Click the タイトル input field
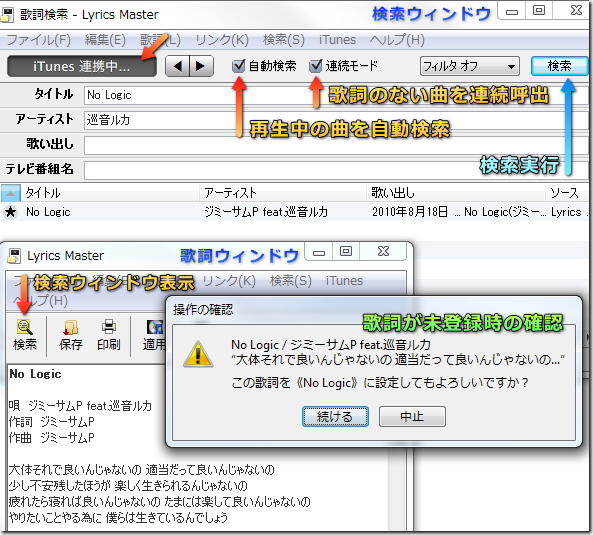Image resolution: width=593 pixels, height=535 pixels. 336,95
